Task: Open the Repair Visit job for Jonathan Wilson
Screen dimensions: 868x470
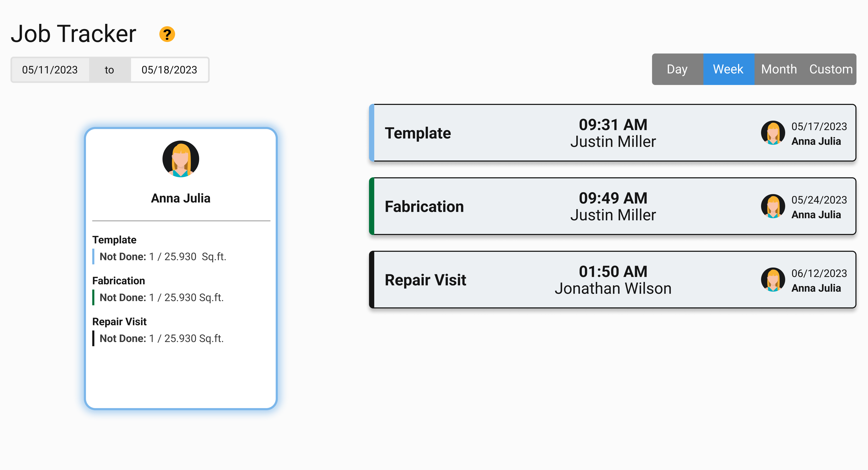Action: 612,280
